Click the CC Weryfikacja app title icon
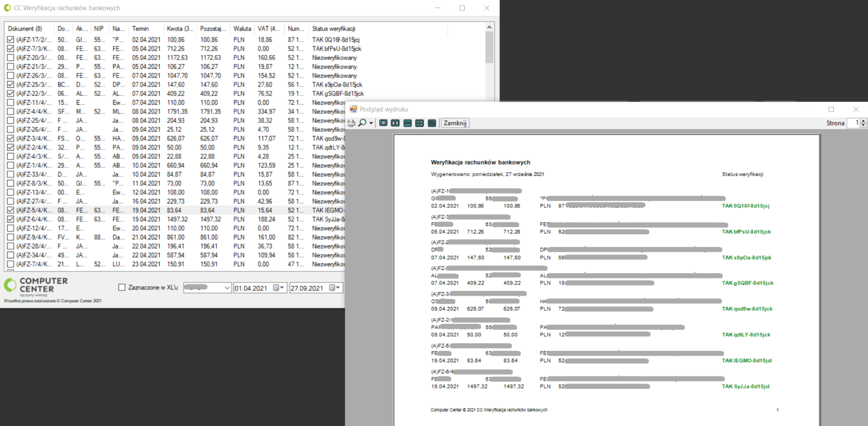The height and width of the screenshot is (426, 868). pos(7,8)
